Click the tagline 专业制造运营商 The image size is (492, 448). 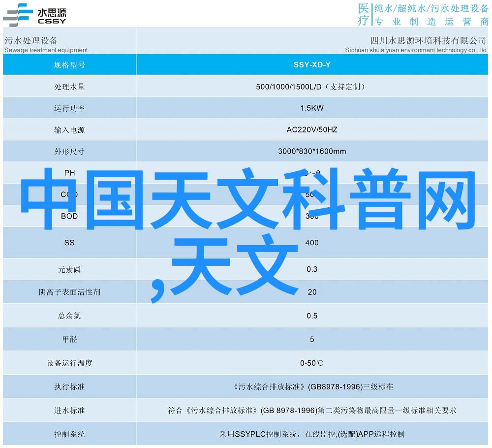click(x=431, y=22)
